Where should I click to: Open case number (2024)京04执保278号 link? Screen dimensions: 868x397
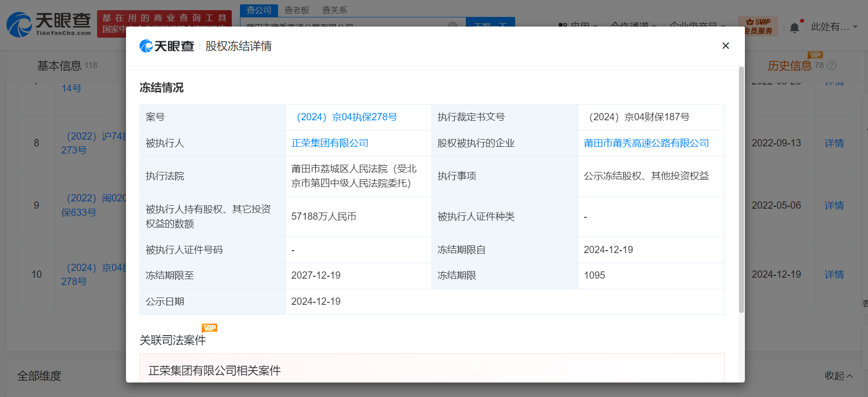pos(344,117)
